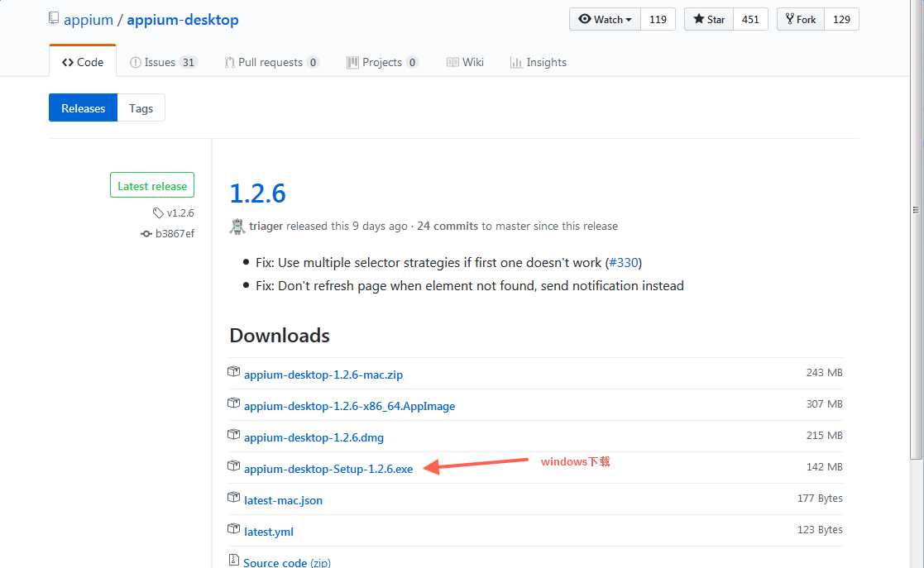Star the repository
Image resolution: width=924 pixels, height=568 pixels.
pyautogui.click(x=709, y=20)
